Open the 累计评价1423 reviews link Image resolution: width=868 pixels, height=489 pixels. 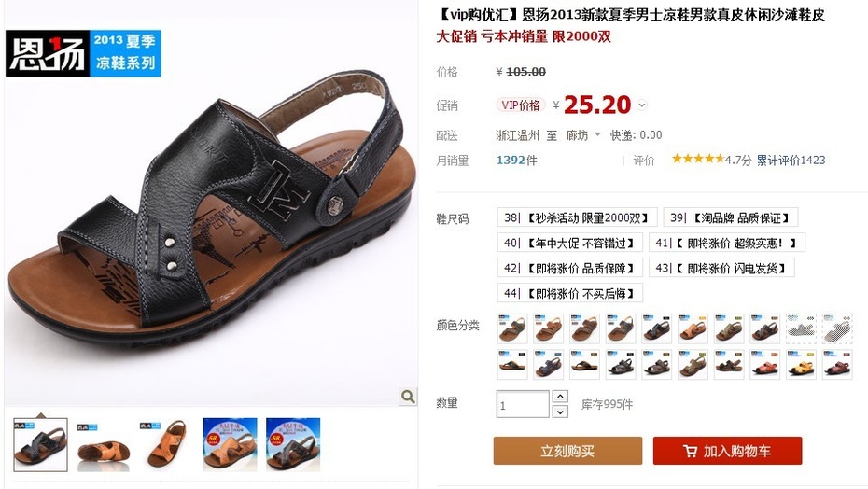[x=791, y=161]
